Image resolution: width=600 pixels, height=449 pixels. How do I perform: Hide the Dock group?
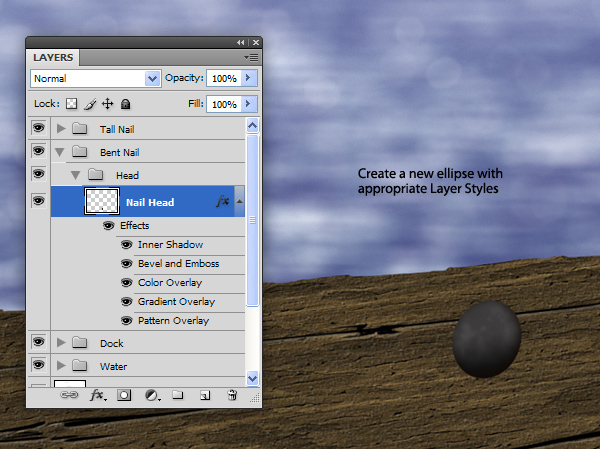(x=38, y=341)
